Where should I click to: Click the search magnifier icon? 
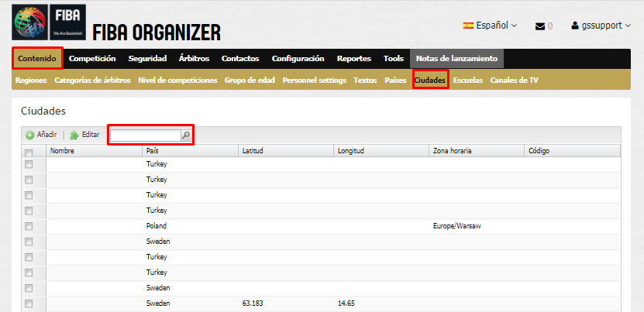(x=186, y=135)
